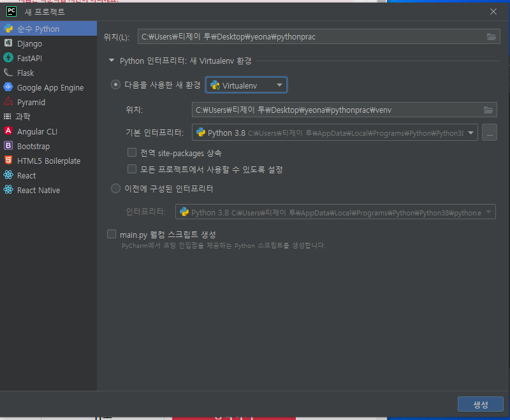Pick the FastAPI project icon
The image size is (510, 420).
click(8, 58)
